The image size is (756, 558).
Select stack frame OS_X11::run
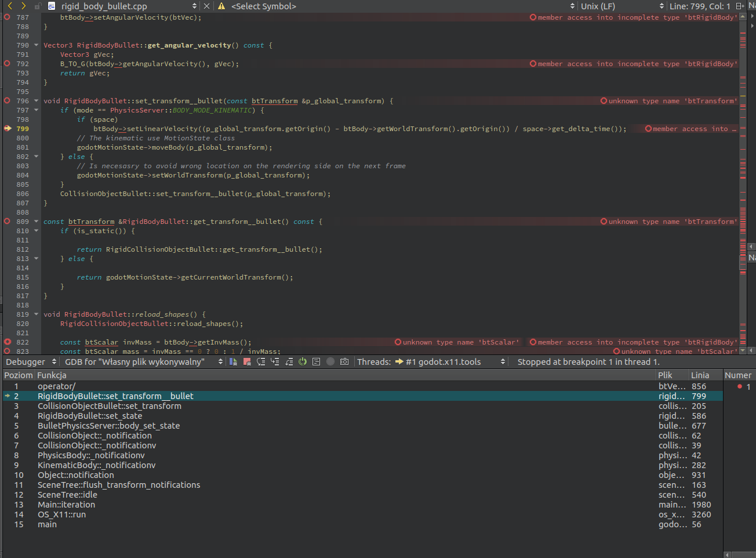point(362,514)
